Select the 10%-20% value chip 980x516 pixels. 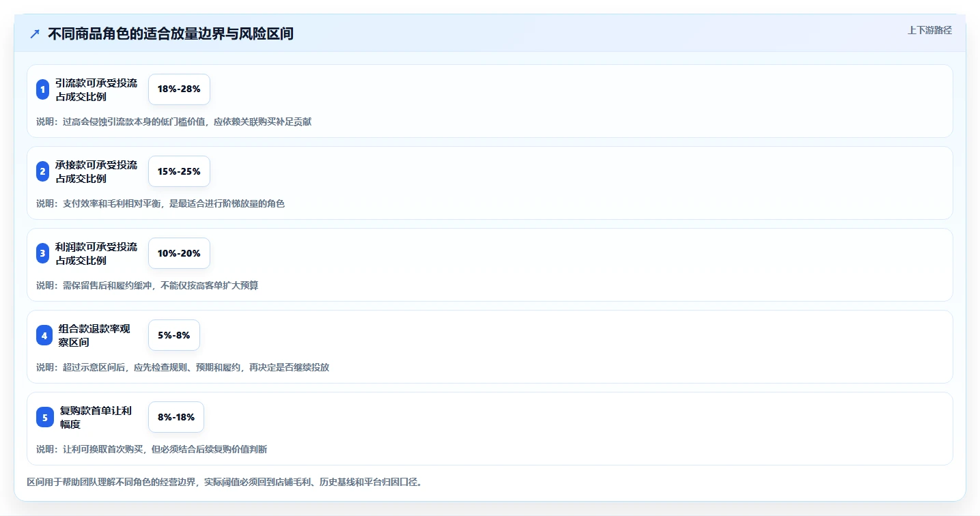pos(179,253)
